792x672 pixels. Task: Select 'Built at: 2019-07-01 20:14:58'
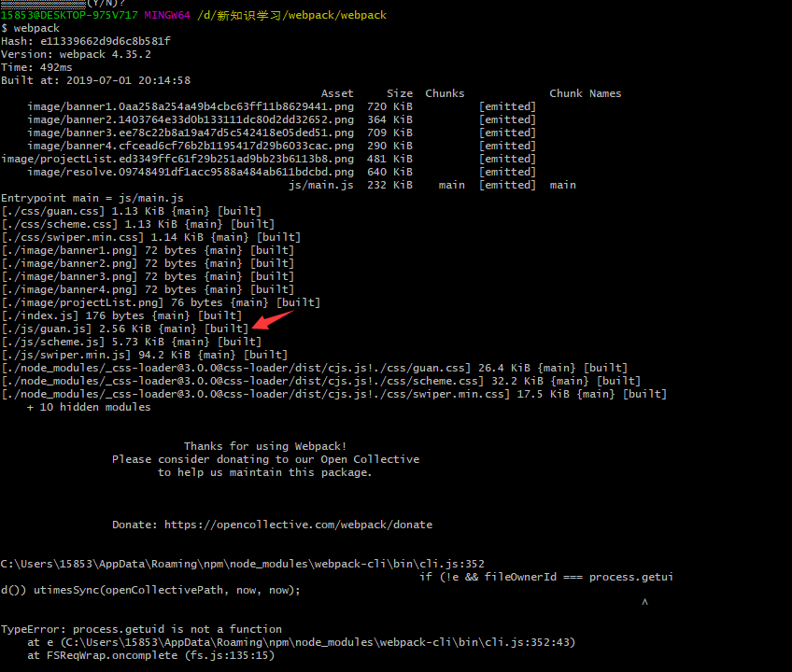point(95,80)
